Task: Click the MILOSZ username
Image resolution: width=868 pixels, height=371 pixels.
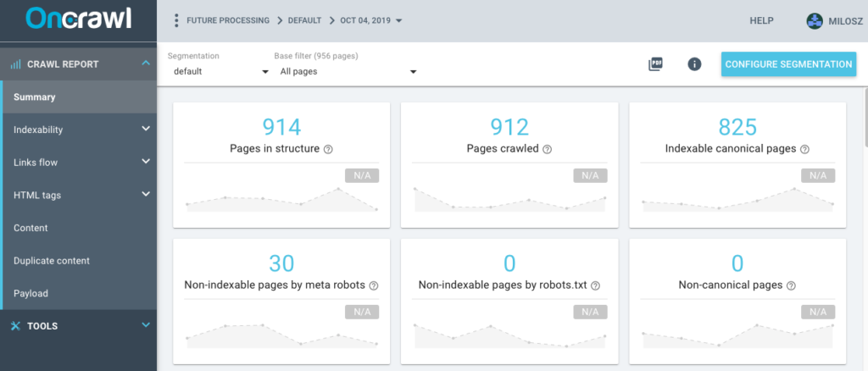Action: (846, 21)
